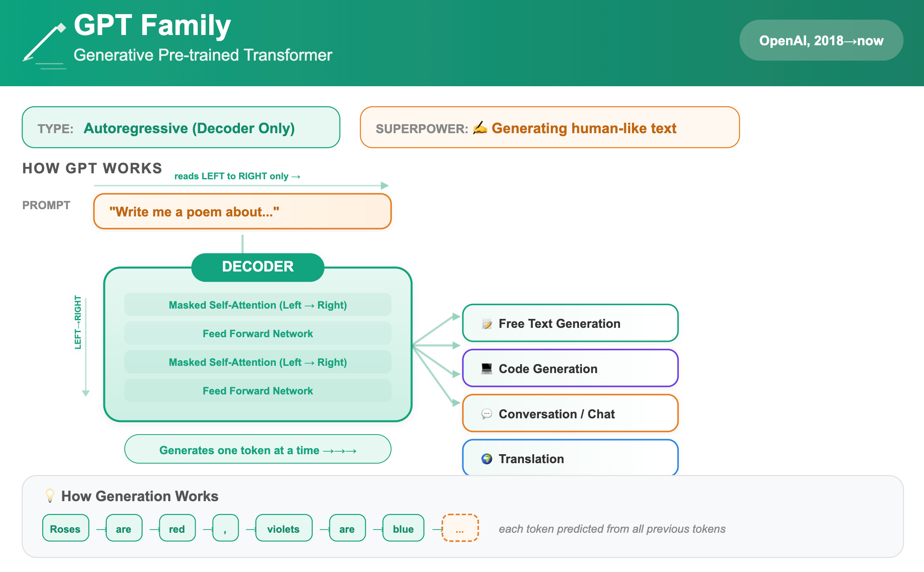Click the 'TYPE:' label

coord(56,128)
